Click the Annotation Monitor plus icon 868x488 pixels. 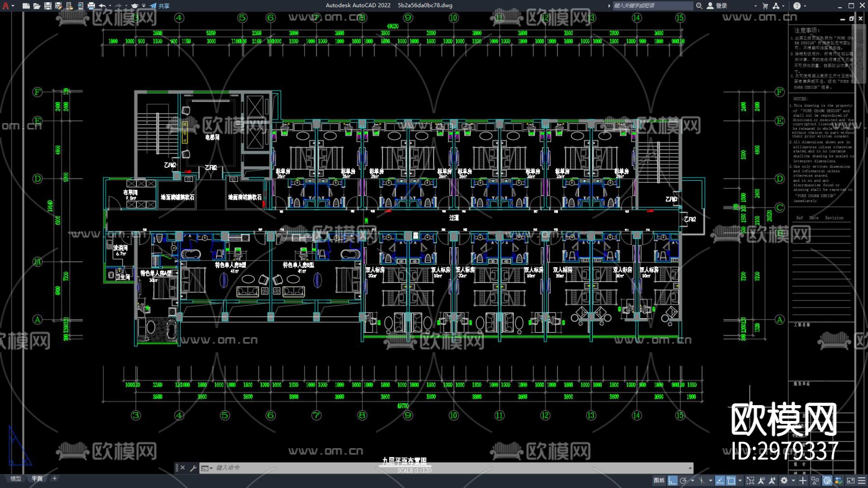[803, 480]
